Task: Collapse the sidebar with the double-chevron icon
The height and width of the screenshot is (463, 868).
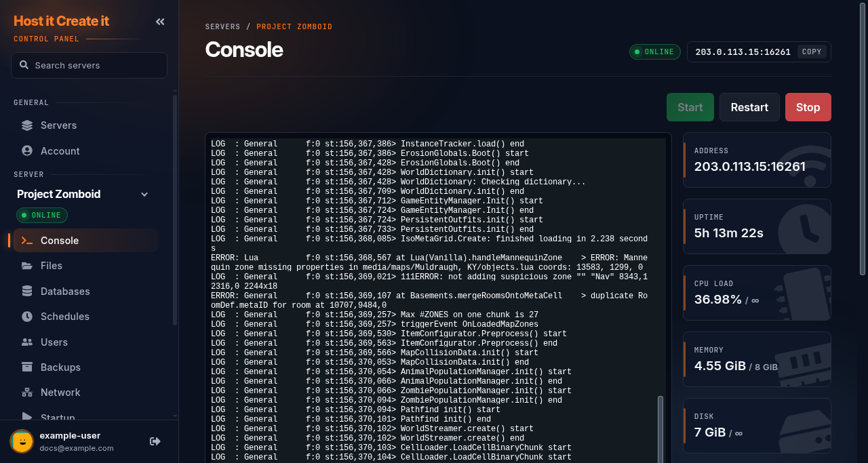Action: [x=160, y=22]
